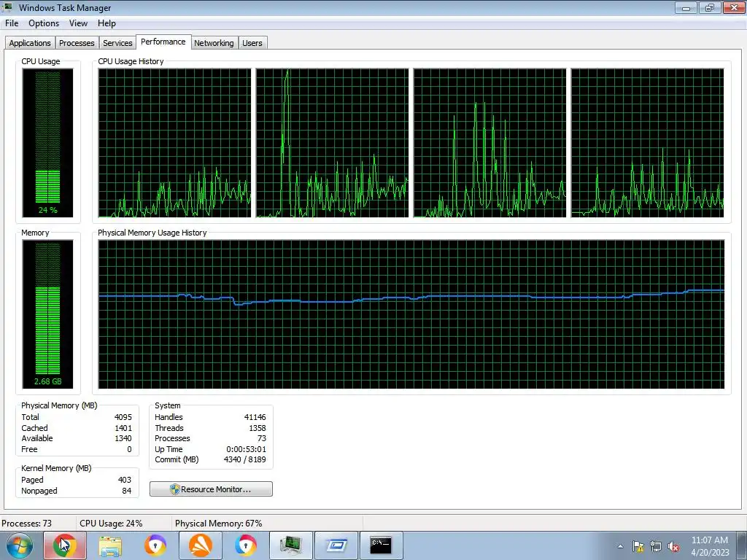
Task: Open the File menu
Action: 12,23
